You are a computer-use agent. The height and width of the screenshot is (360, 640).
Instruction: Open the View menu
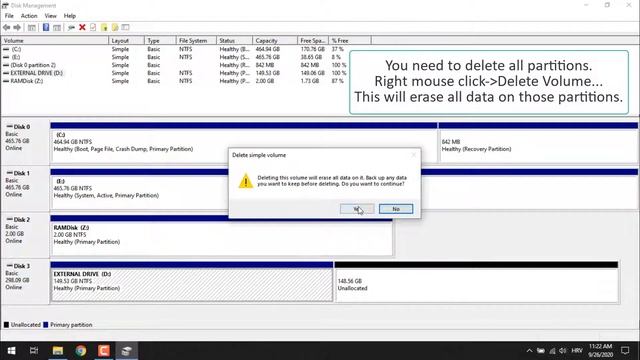(51, 16)
